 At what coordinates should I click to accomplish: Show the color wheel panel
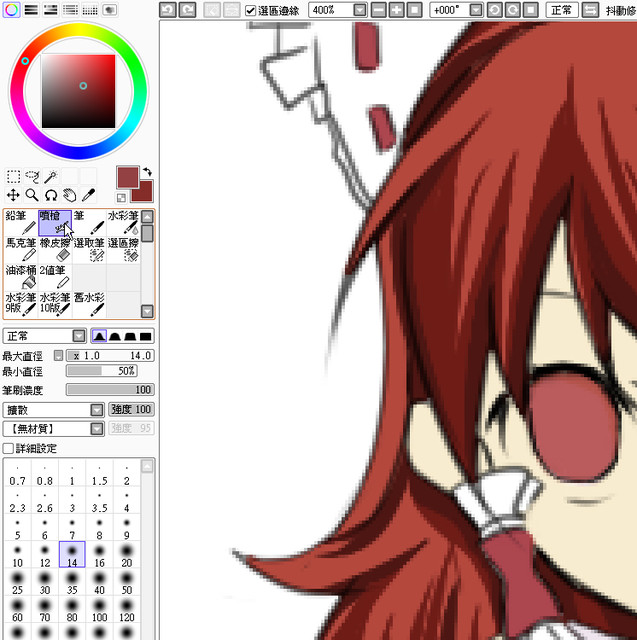[x=11, y=10]
